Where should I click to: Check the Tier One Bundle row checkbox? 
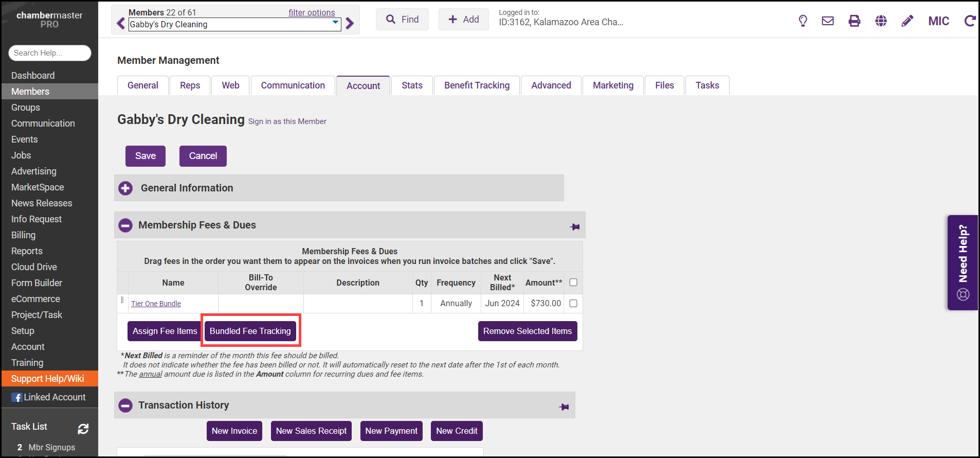coord(573,304)
